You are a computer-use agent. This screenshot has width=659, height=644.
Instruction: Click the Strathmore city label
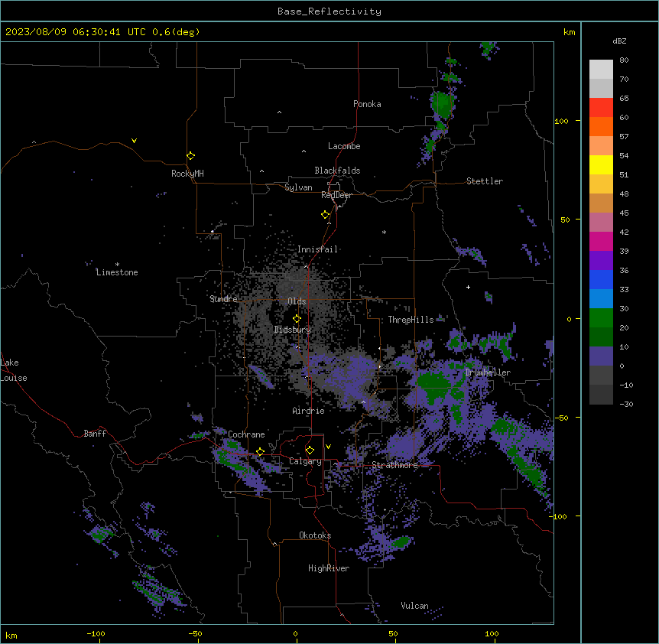click(x=394, y=465)
